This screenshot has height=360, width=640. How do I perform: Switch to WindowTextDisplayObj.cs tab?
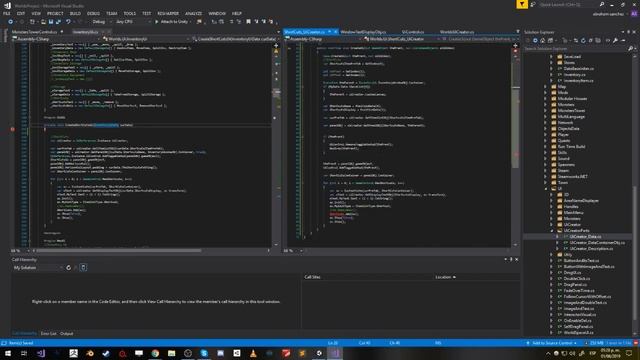pyautogui.click(x=363, y=32)
